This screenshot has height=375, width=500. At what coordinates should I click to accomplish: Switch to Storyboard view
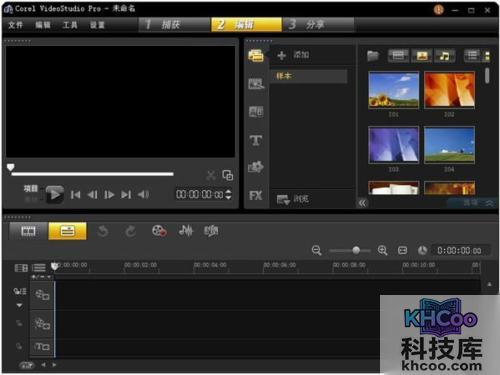[28, 231]
